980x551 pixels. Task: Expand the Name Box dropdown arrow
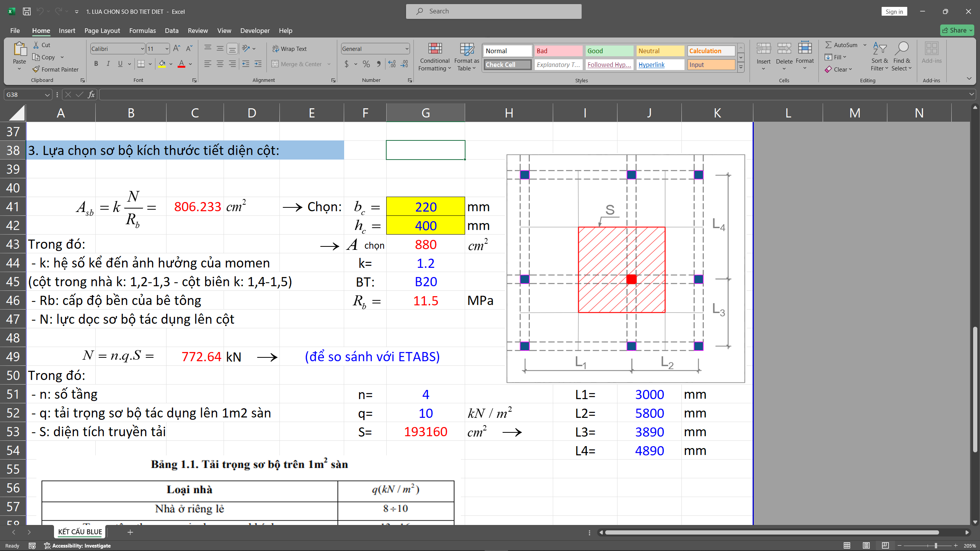47,95
